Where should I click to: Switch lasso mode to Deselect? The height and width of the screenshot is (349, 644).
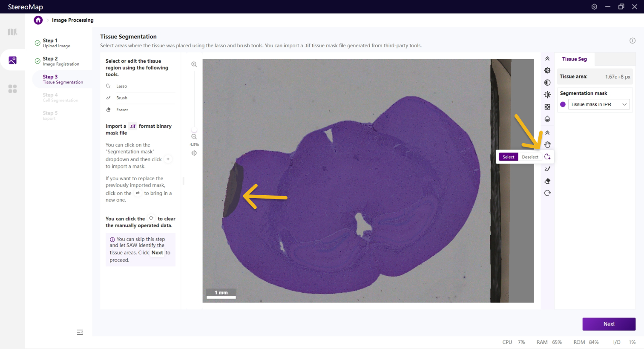[530, 157]
